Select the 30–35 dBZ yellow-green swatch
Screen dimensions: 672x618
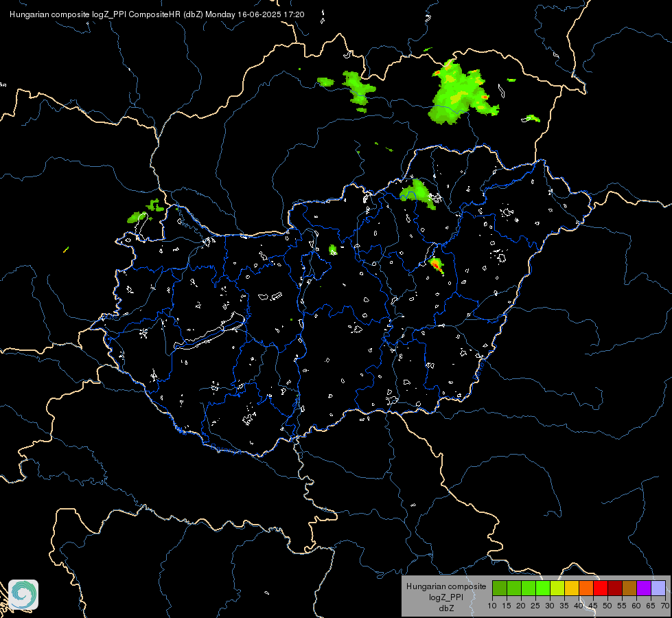click(x=557, y=588)
